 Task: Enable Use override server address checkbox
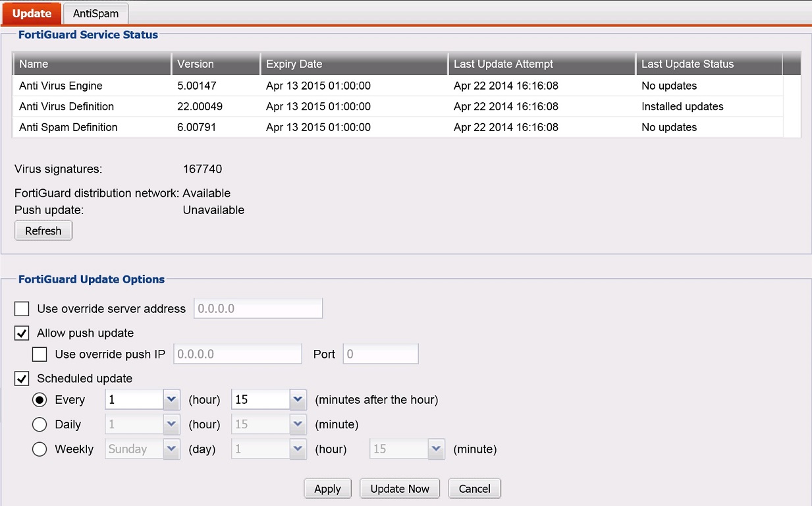click(x=22, y=308)
